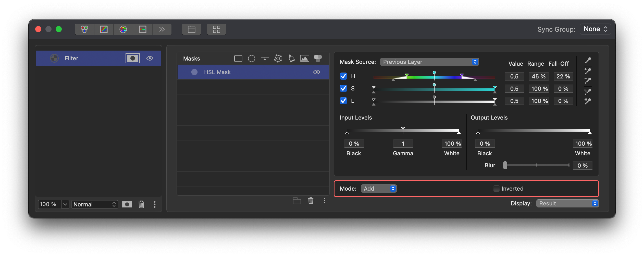Uncheck the L lightness checkbox
Image resolution: width=644 pixels, height=256 pixels.
pyautogui.click(x=343, y=101)
